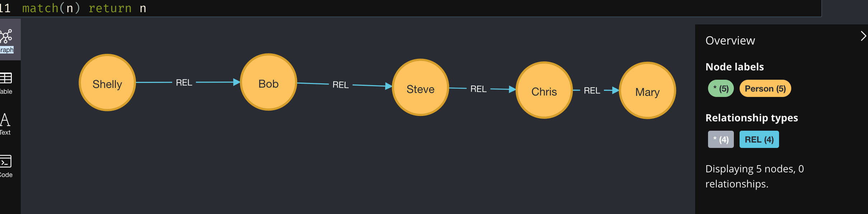Click the REL arrow between Steve and Chris
Screen dimensions: 868x214
coord(478,89)
